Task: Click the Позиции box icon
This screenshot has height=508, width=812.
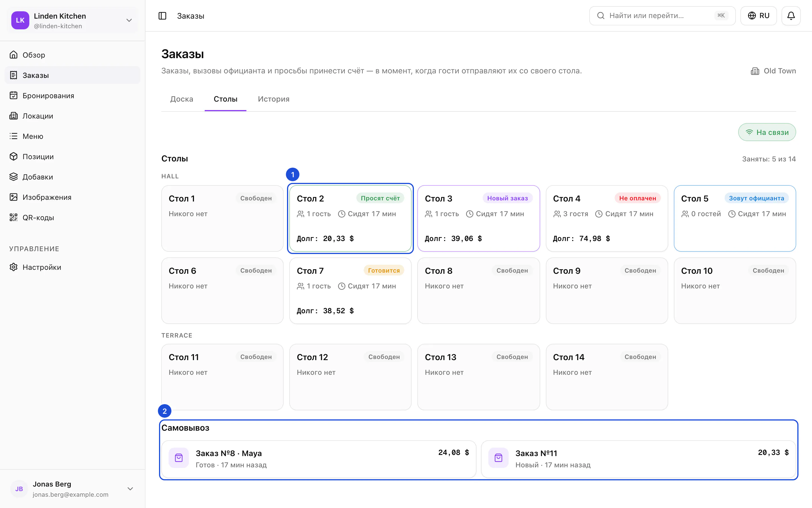Action: point(14,157)
